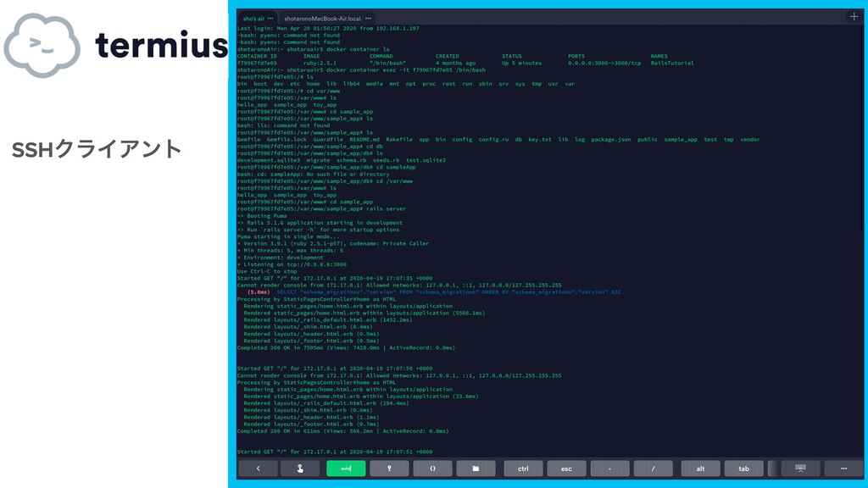Open more keys ellipsis in keyboard bar
The image size is (868, 488).
coord(843,469)
